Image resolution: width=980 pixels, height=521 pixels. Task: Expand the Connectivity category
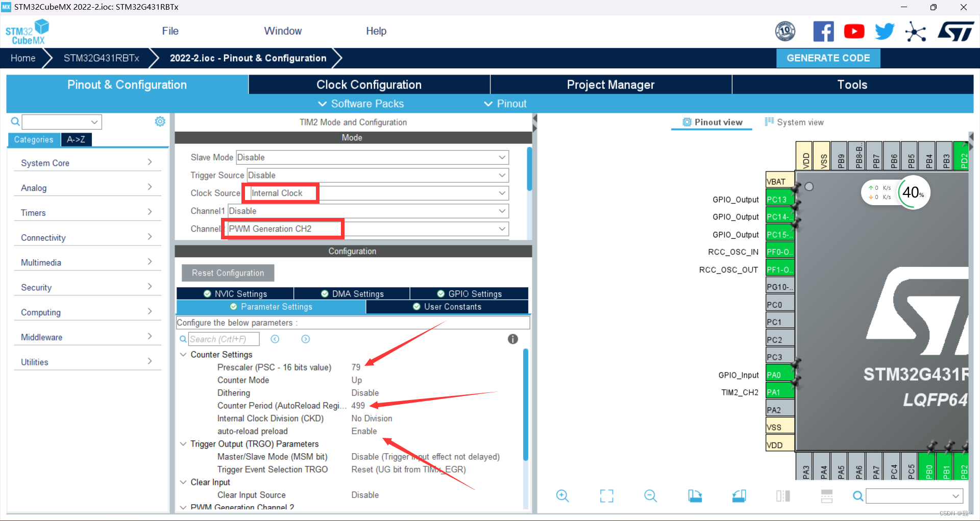coord(87,238)
